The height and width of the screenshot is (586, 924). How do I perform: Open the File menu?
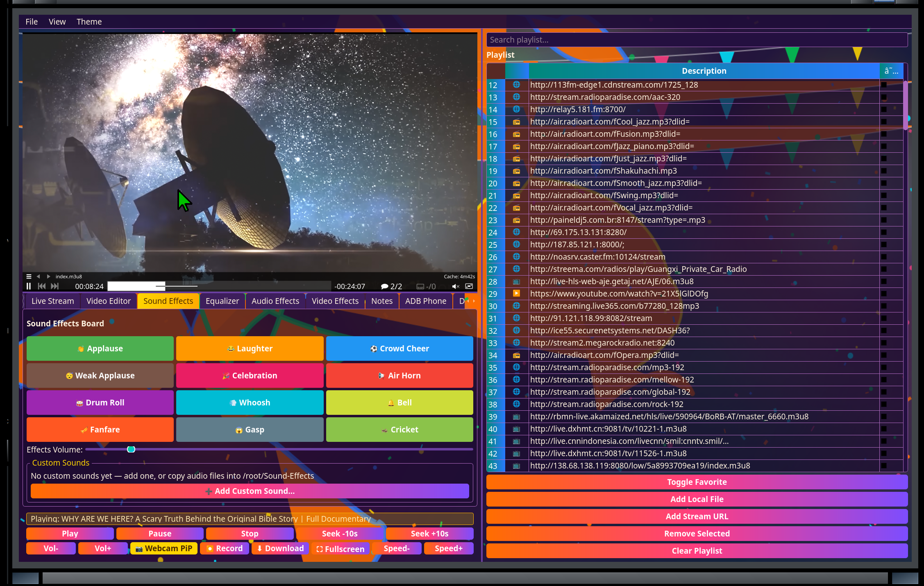point(32,22)
